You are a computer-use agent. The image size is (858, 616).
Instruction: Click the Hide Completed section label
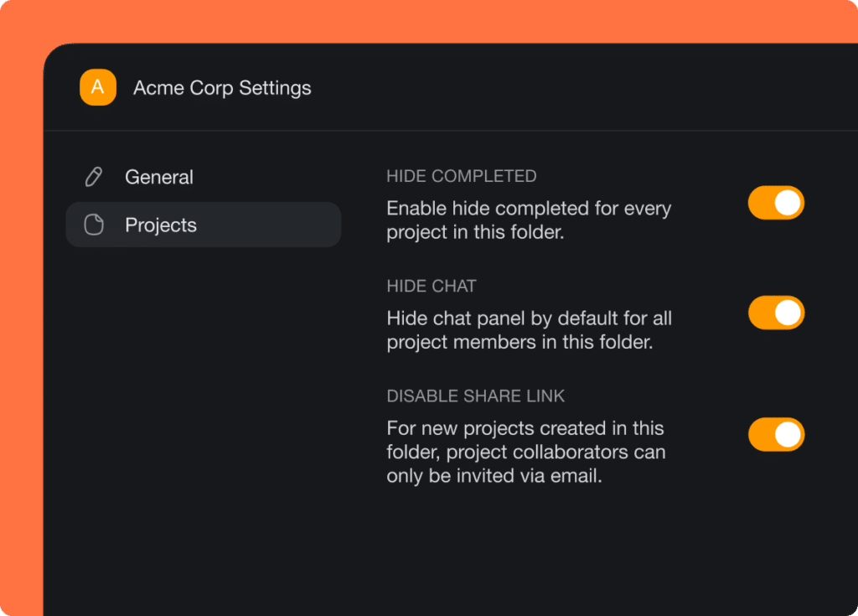pyautogui.click(x=462, y=176)
